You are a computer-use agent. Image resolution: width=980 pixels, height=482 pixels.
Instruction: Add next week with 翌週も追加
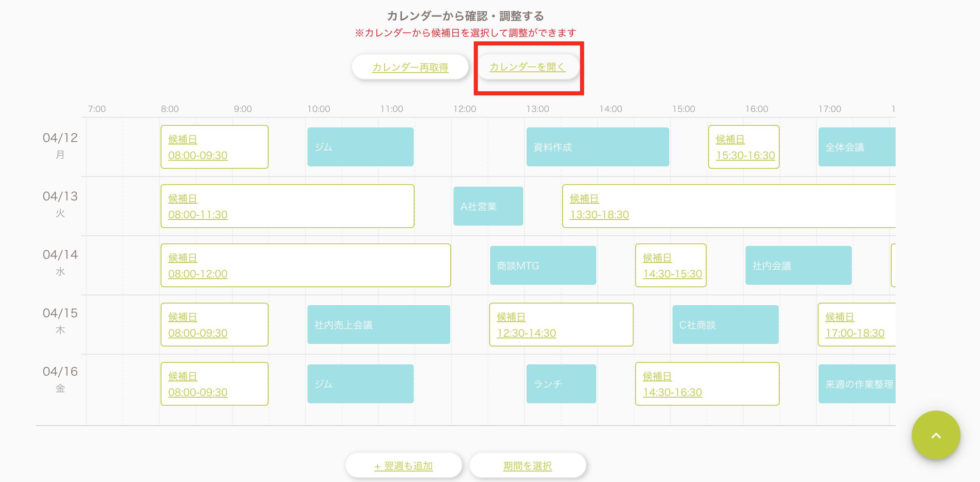[x=404, y=466]
